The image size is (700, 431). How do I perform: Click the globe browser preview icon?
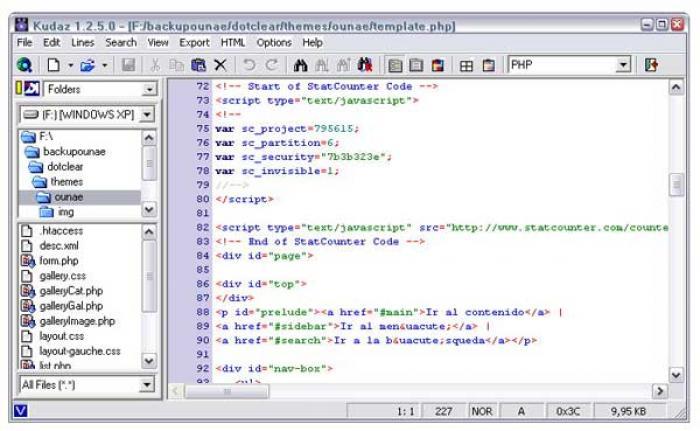click(25, 65)
